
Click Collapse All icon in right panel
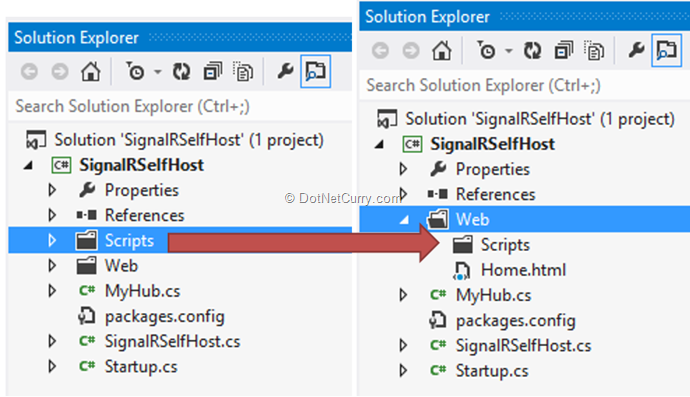click(x=564, y=51)
